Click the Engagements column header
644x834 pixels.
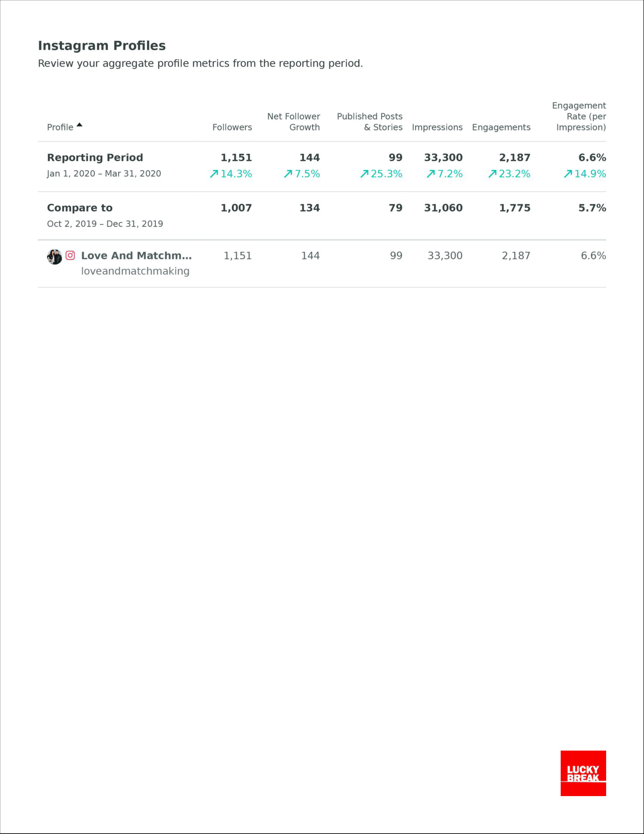tap(501, 127)
